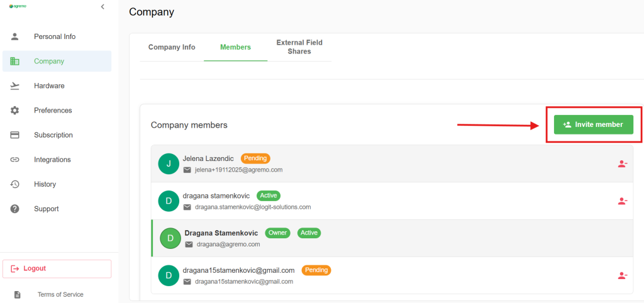Click the Invite member button
Screen dimensions: 644x303
pos(593,124)
